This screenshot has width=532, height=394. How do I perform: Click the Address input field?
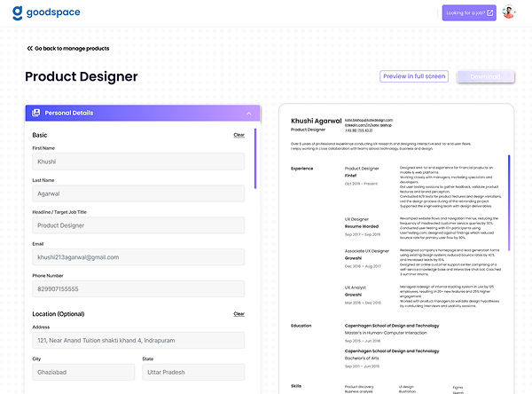(138, 341)
